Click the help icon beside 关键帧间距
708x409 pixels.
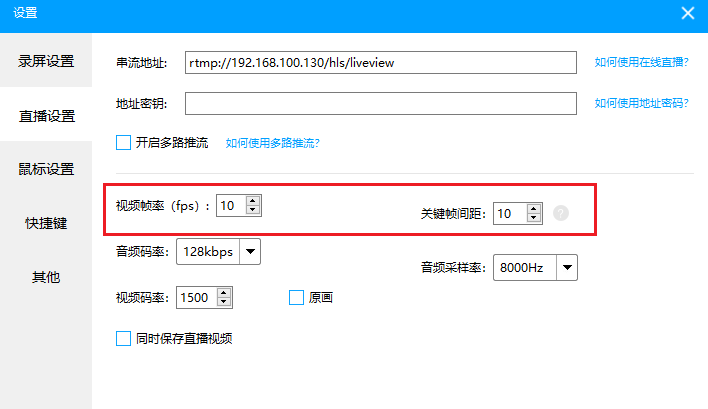[x=561, y=213]
